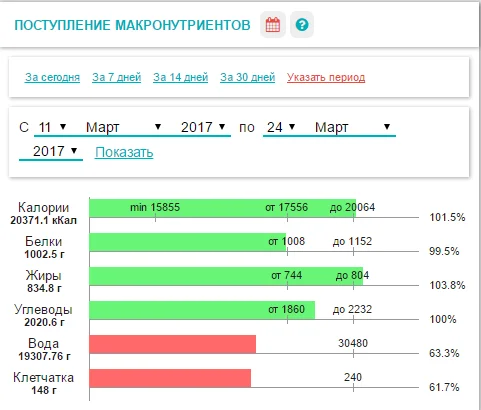Click the value 2020.6 г

point(44,322)
